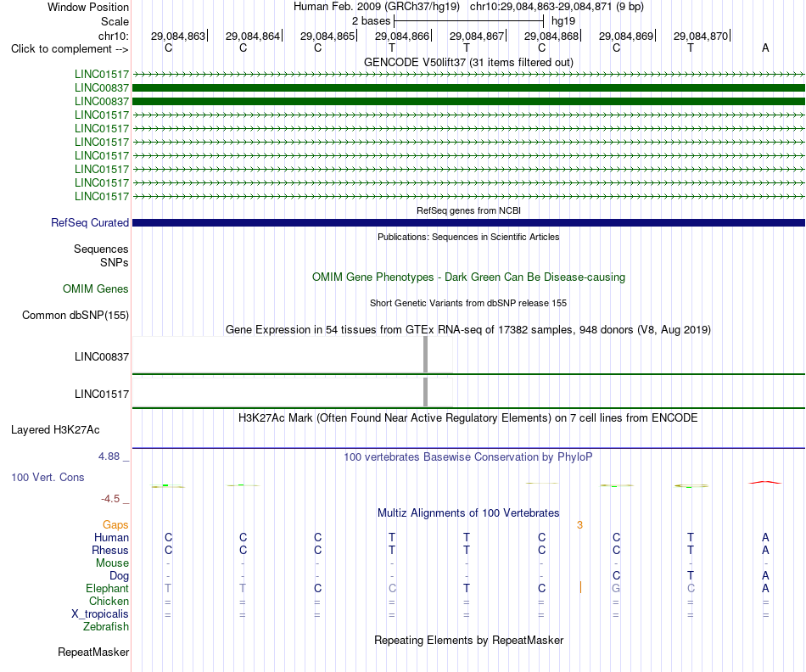Click the Elephant species label
The image size is (806, 672).
[x=107, y=589]
